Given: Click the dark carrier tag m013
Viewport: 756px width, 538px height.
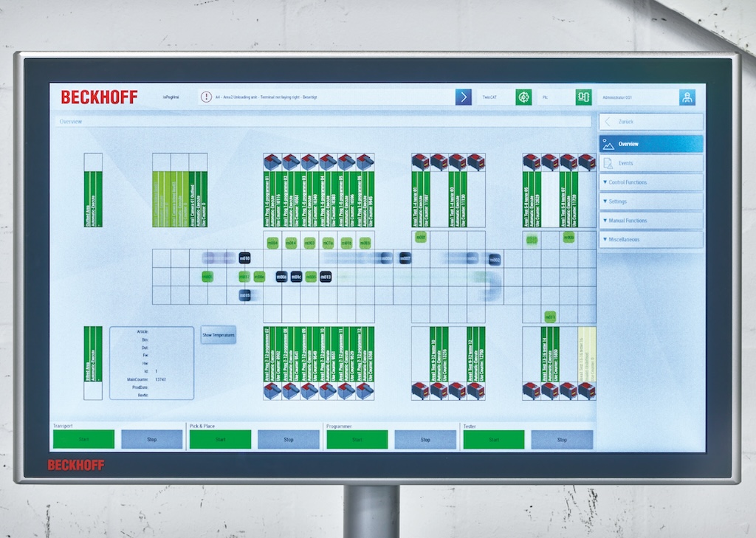Looking at the screenshot, I should (326, 277).
